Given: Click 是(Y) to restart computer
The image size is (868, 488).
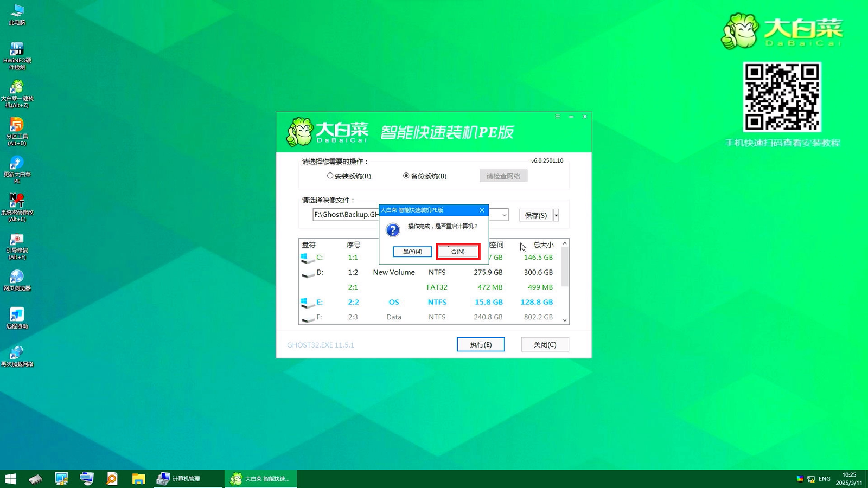Looking at the screenshot, I should click(413, 252).
